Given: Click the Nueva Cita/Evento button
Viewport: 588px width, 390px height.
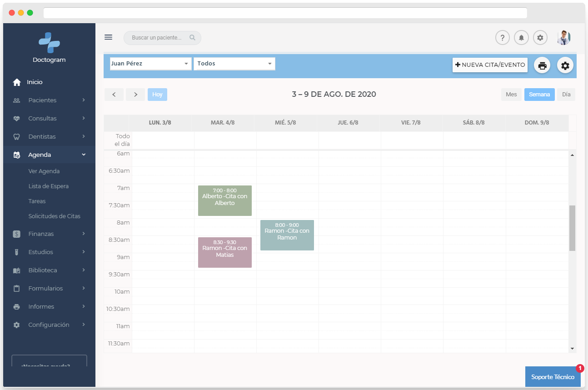Looking at the screenshot, I should coord(490,65).
